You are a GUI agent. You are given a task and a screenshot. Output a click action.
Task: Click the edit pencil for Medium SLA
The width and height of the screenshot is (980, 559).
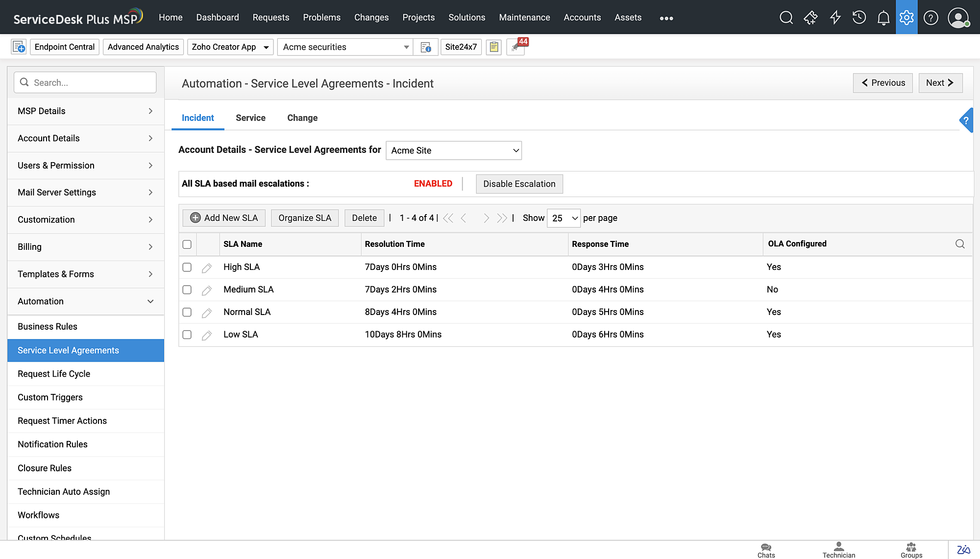tap(207, 290)
